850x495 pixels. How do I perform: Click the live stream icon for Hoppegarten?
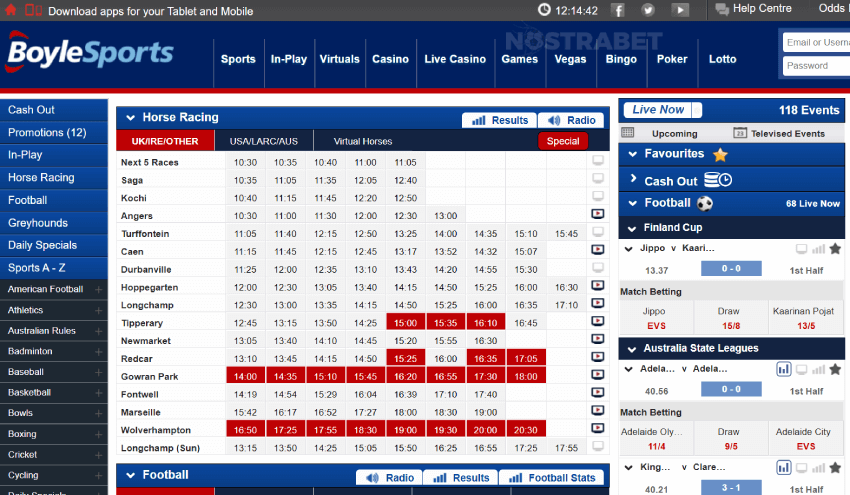[597, 286]
